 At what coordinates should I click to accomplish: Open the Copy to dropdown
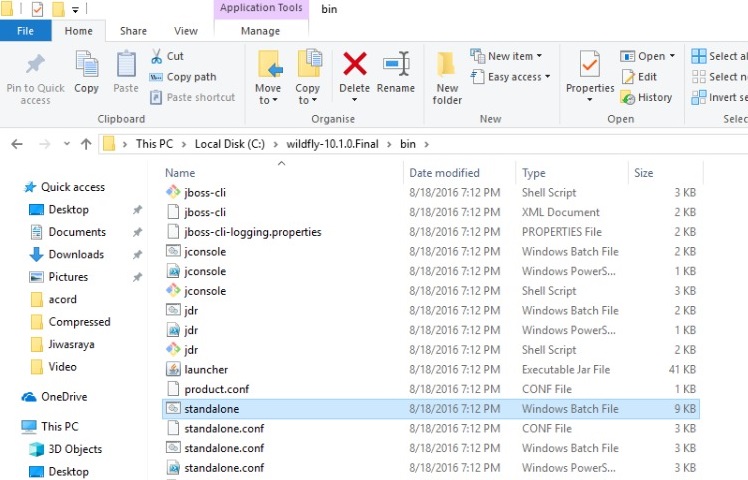(x=307, y=94)
